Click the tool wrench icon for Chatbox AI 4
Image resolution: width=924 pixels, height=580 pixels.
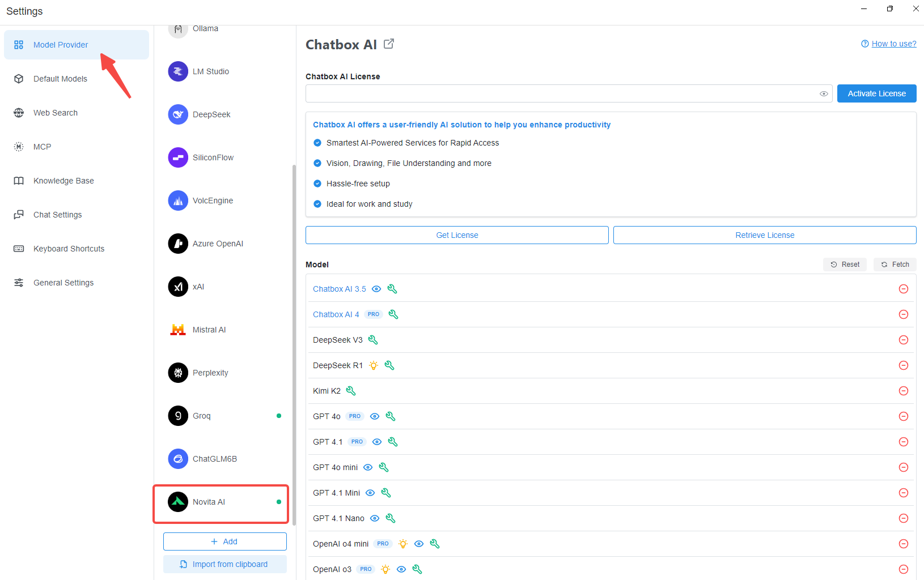[393, 314]
